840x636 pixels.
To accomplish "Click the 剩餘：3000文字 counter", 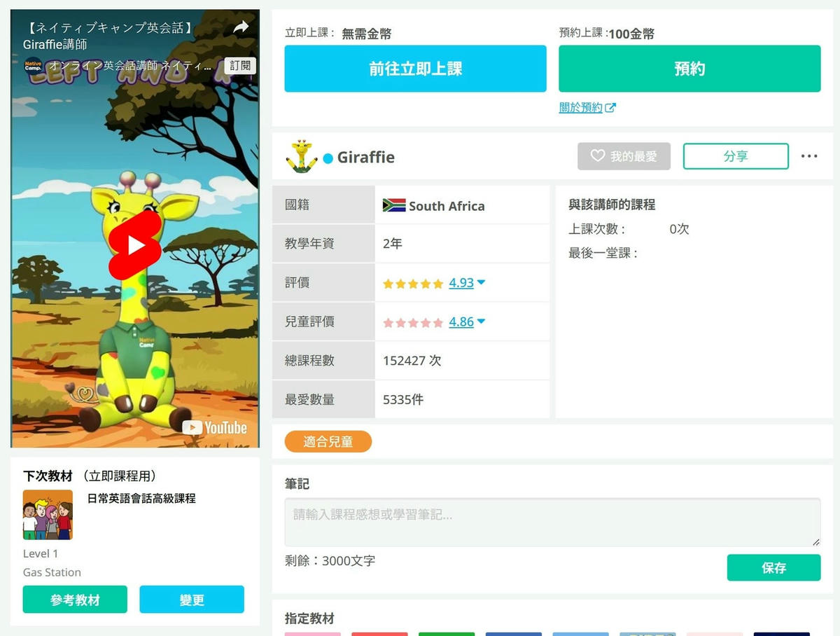I will pyautogui.click(x=330, y=561).
